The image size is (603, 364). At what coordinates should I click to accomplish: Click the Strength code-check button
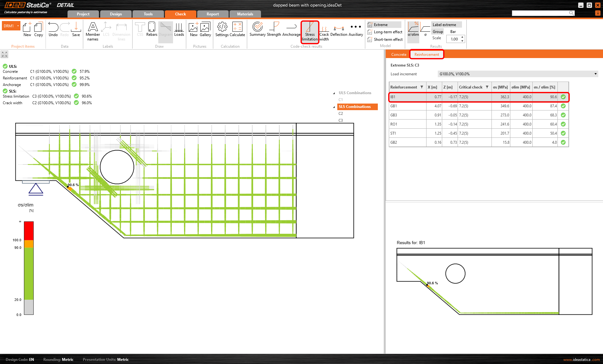(274, 30)
